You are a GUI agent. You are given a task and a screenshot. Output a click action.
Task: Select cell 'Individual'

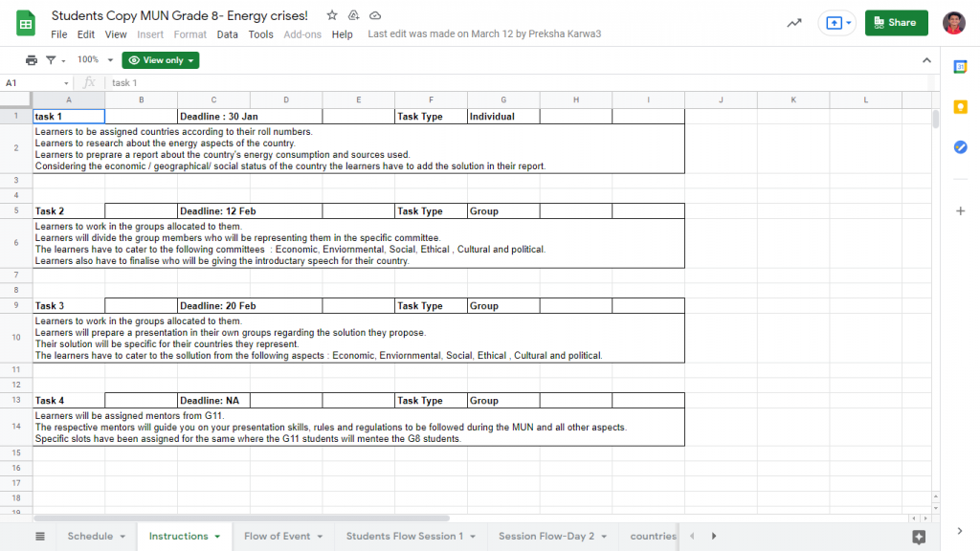coord(503,116)
